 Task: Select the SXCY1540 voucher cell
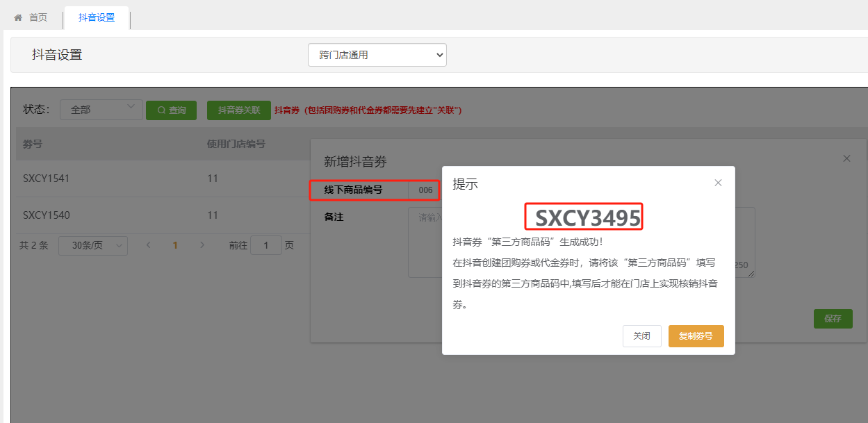point(47,215)
